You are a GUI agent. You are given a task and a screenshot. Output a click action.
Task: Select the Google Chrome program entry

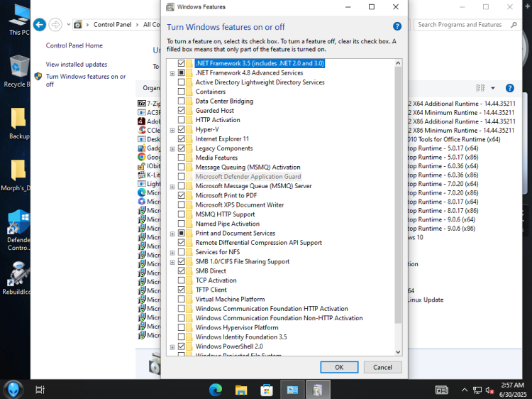[149, 157]
